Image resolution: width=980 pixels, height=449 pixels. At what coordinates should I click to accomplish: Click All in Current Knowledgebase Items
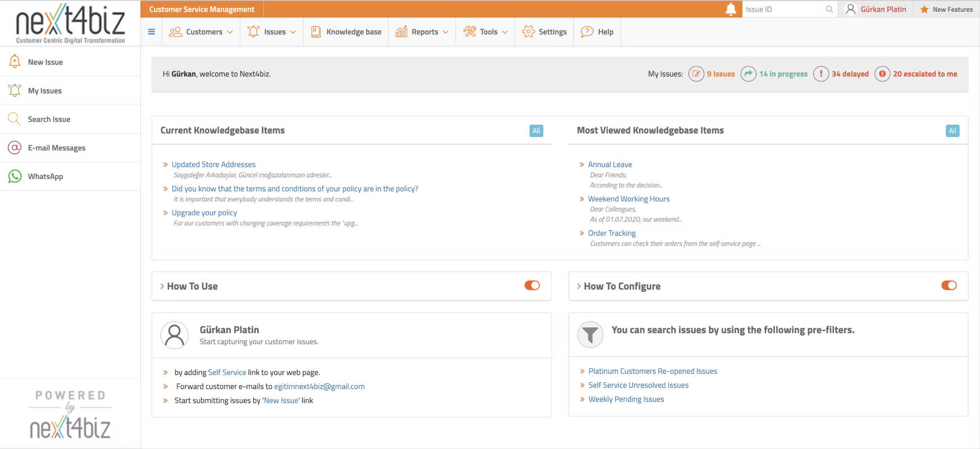point(536,131)
